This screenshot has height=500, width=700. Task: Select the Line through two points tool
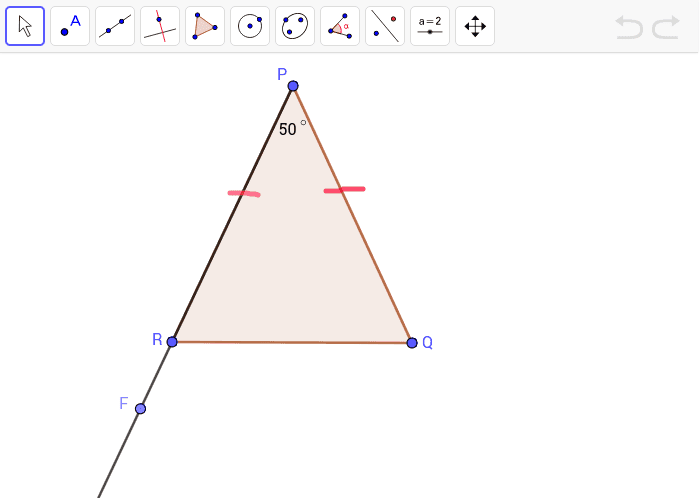point(115,26)
